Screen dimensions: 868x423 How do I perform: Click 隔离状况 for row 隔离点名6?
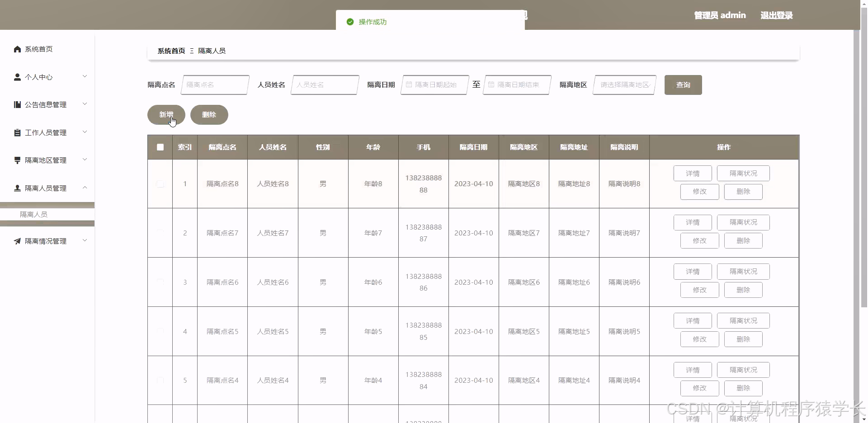[x=743, y=272]
